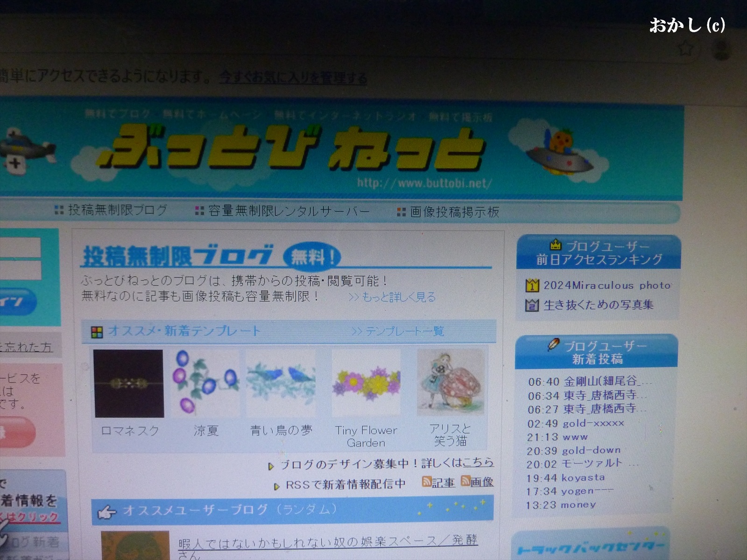
Task: Open 容量無制限レンタルサーバー navigation item
Action: pos(289,211)
